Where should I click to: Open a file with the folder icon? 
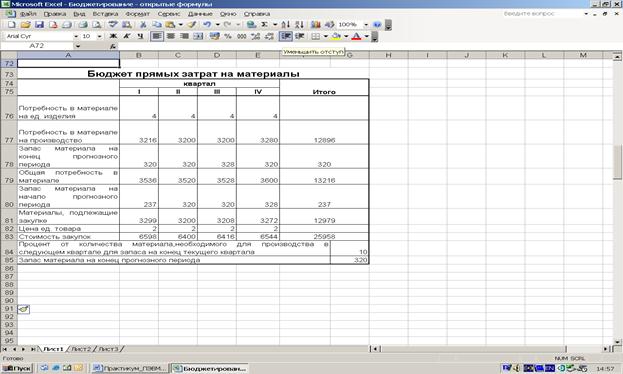(25, 25)
